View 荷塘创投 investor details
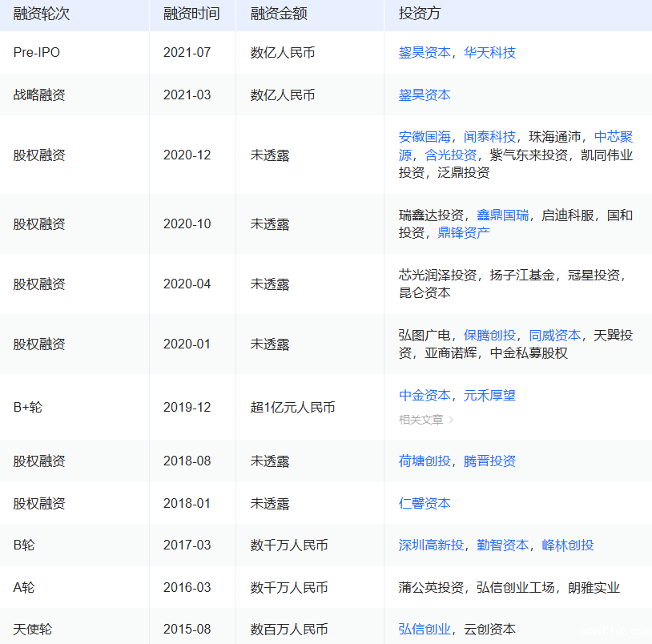 tap(425, 461)
